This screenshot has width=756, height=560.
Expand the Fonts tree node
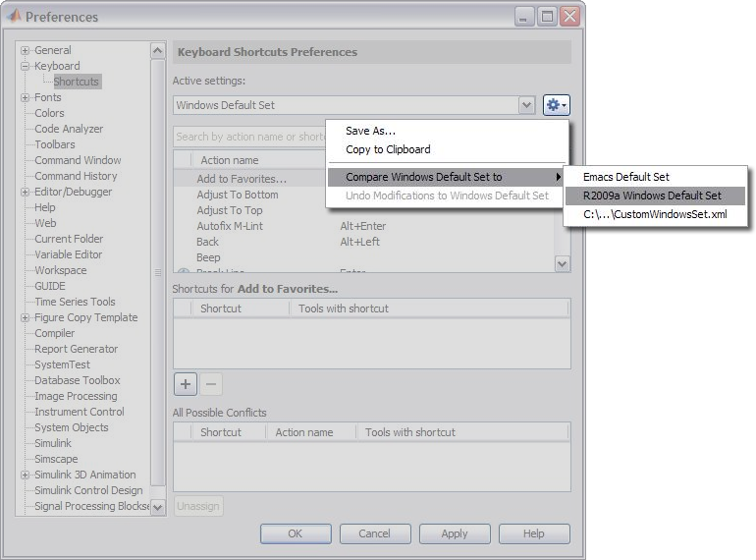coord(25,97)
